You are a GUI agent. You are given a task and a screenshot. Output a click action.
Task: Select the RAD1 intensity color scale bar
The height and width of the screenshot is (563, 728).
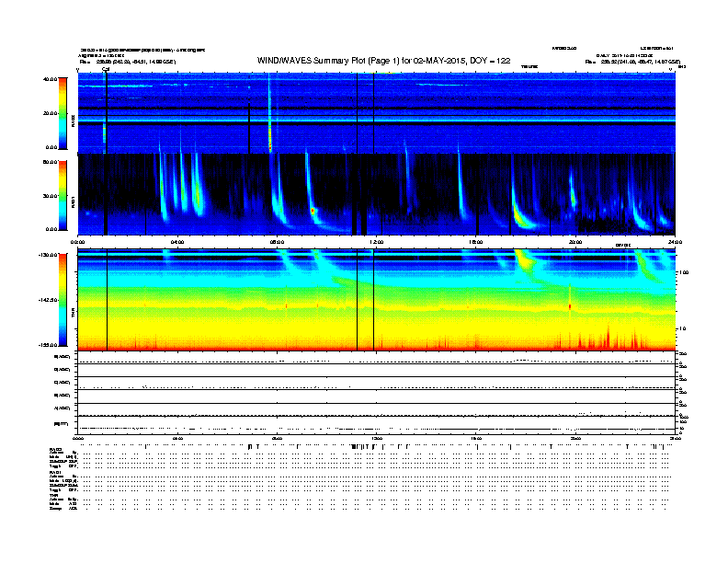tap(63, 196)
